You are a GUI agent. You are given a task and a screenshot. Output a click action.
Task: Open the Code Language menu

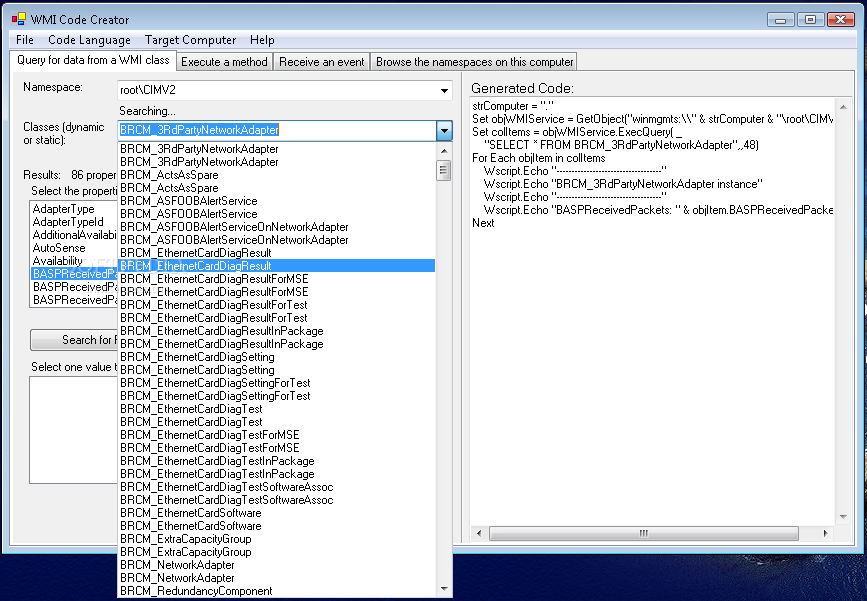[x=89, y=40]
